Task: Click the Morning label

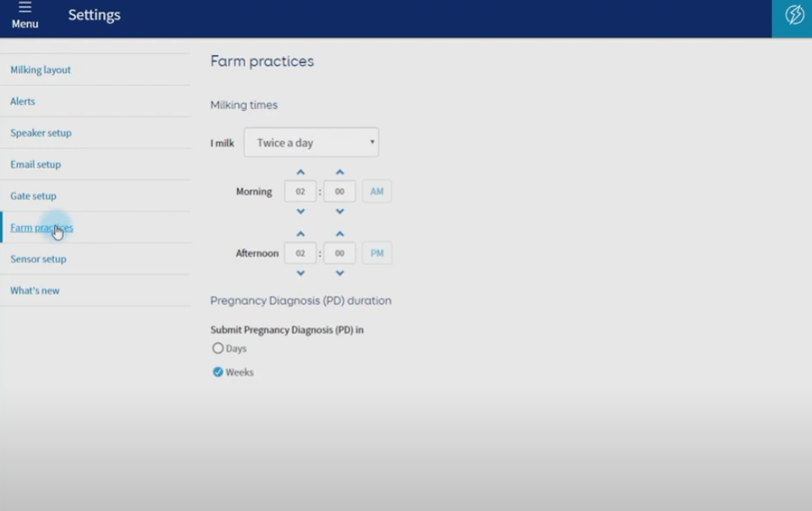Action: coord(254,191)
